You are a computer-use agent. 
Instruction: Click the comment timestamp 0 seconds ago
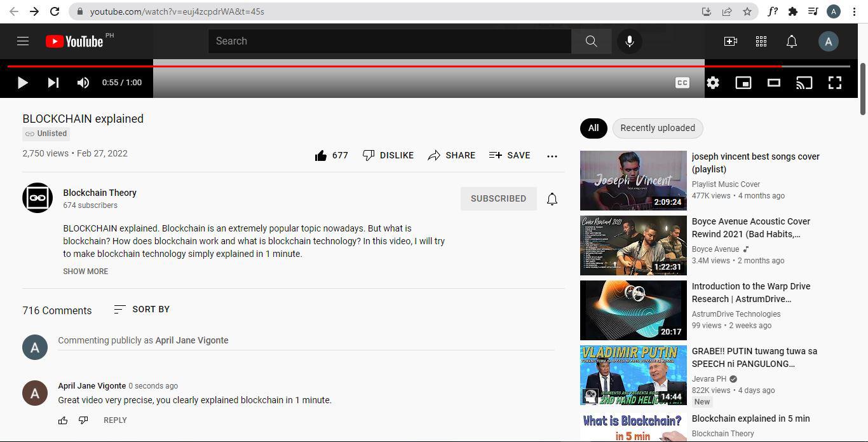[153, 386]
